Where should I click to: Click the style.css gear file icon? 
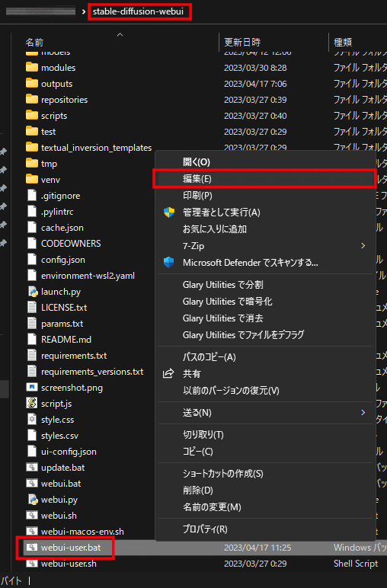coord(32,419)
